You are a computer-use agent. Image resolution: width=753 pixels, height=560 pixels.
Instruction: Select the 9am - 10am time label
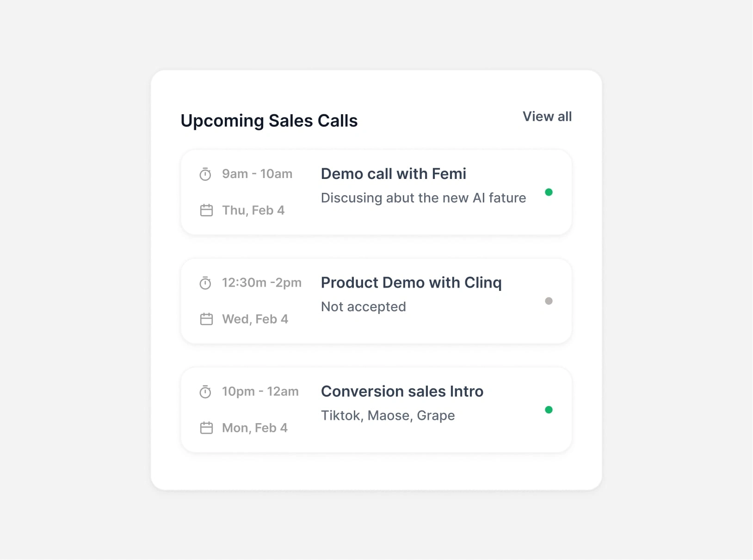coord(257,174)
